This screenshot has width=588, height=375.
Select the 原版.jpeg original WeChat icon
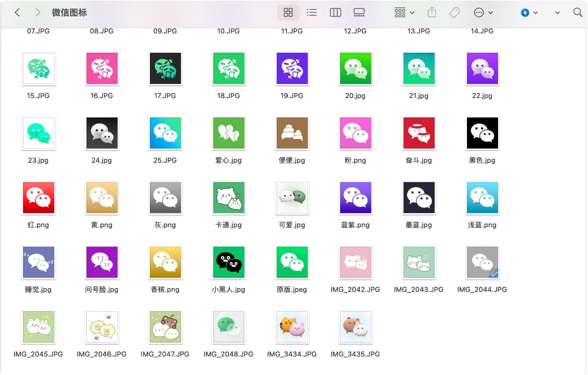pyautogui.click(x=292, y=262)
